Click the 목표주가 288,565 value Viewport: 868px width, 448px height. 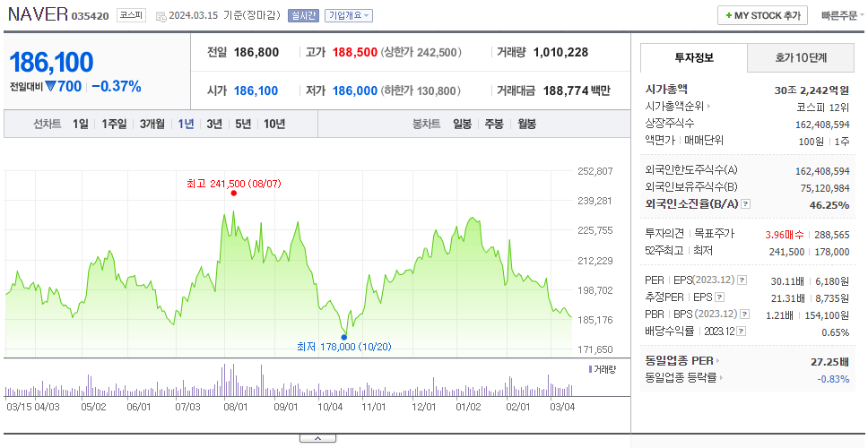coord(832,235)
